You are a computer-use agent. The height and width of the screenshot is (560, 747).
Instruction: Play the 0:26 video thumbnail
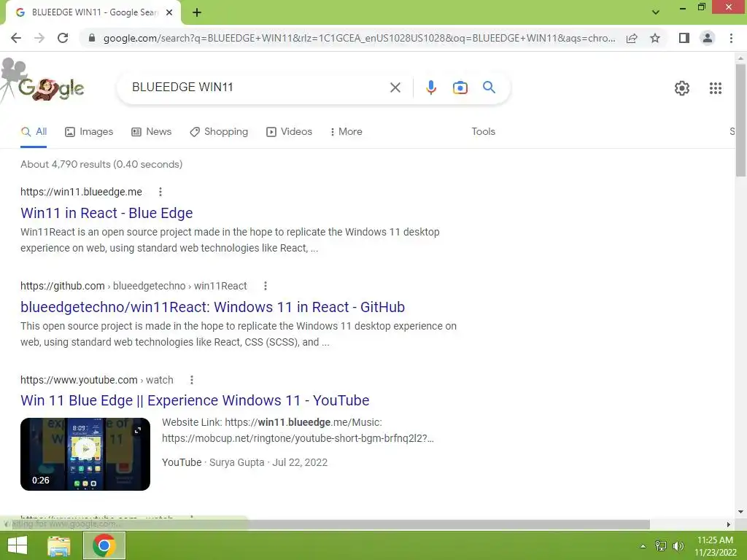[85, 454]
